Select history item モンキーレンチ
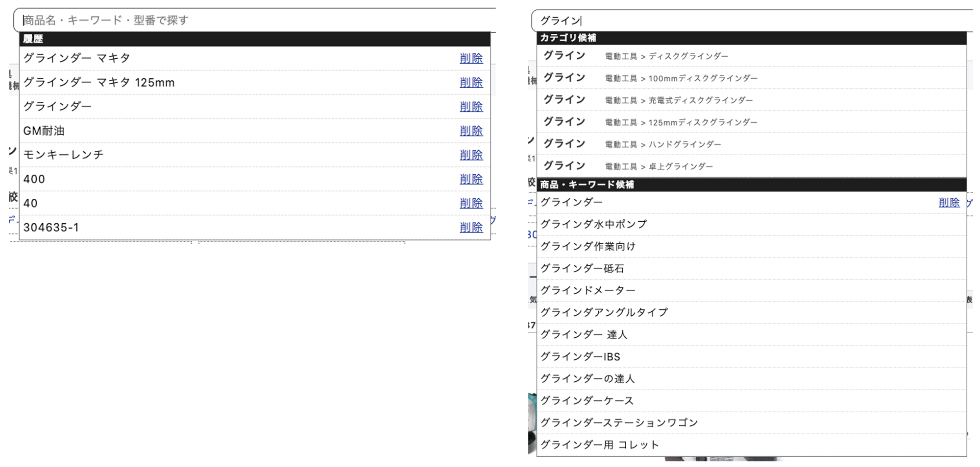 click(64, 155)
